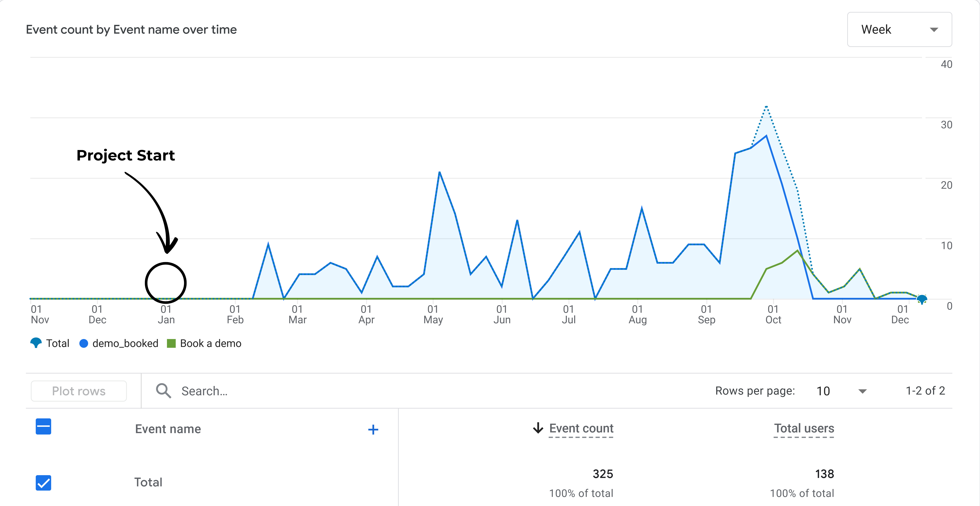Click the circled Project Start marker
The height and width of the screenshot is (506, 980).
(x=166, y=283)
